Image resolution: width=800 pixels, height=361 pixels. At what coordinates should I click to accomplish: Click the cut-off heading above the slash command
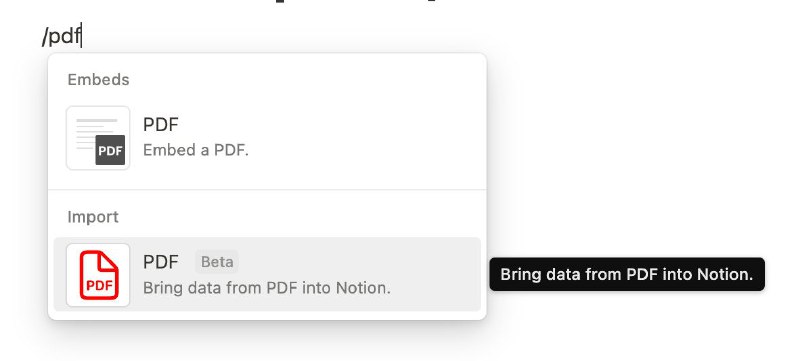(x=357, y=2)
